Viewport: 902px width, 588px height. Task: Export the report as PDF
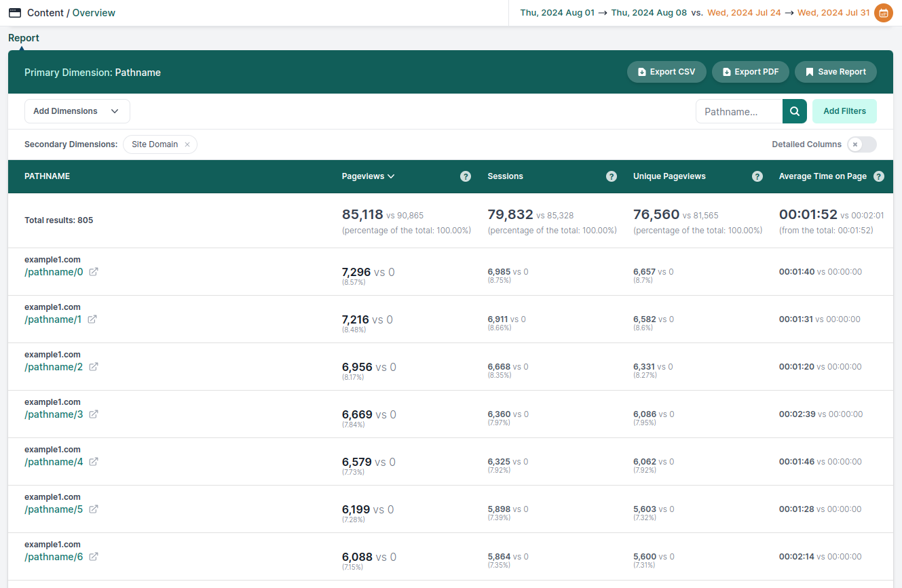coord(751,72)
